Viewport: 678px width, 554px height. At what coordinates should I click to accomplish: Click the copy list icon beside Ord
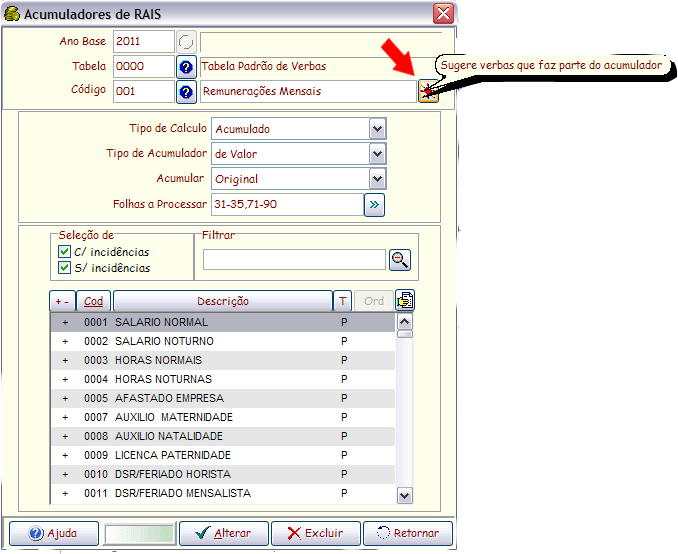point(405,301)
